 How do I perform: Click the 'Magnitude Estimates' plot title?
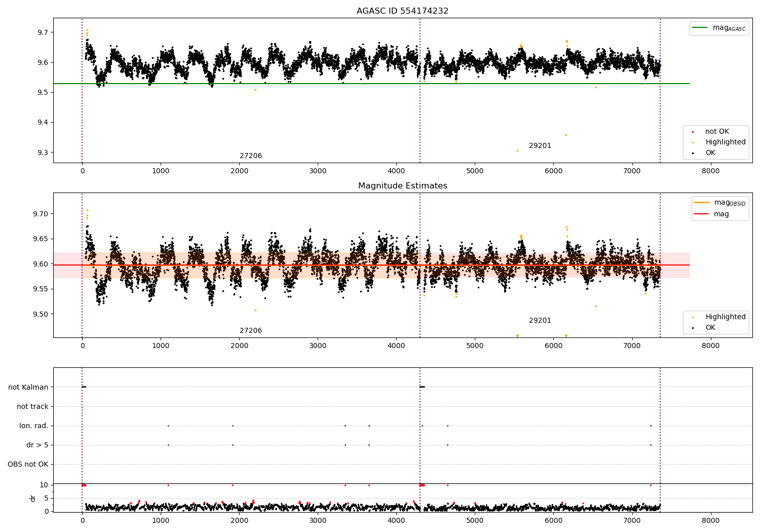402,186
